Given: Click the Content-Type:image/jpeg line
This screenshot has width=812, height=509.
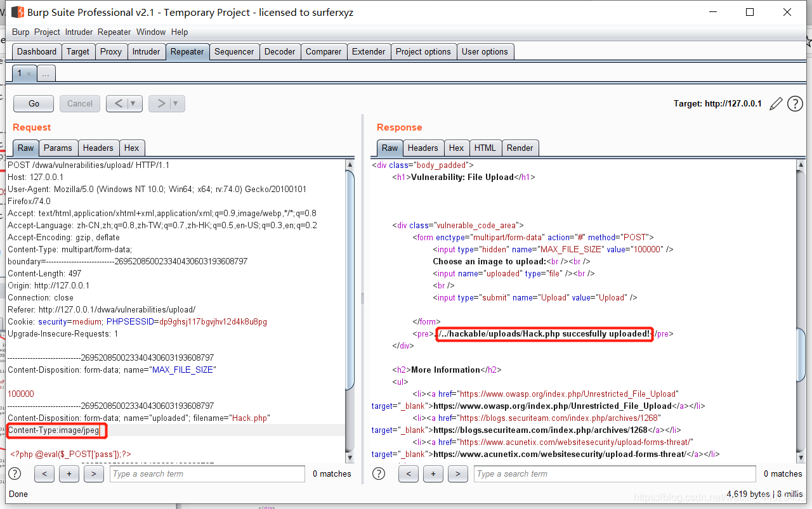Looking at the screenshot, I should point(54,430).
